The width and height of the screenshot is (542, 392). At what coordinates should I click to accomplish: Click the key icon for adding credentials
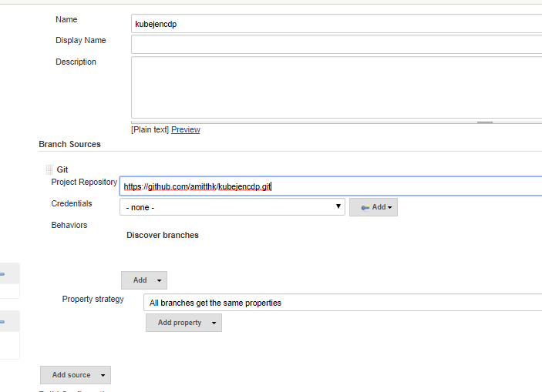point(365,207)
